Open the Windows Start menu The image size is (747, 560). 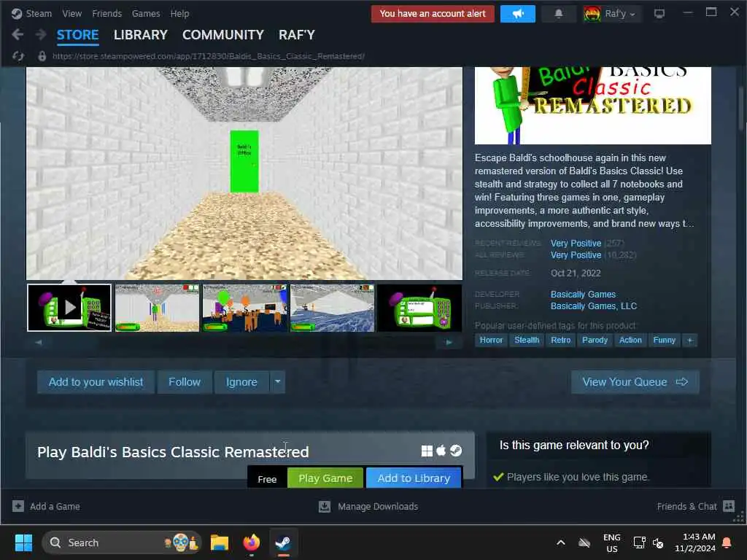pos(23,542)
